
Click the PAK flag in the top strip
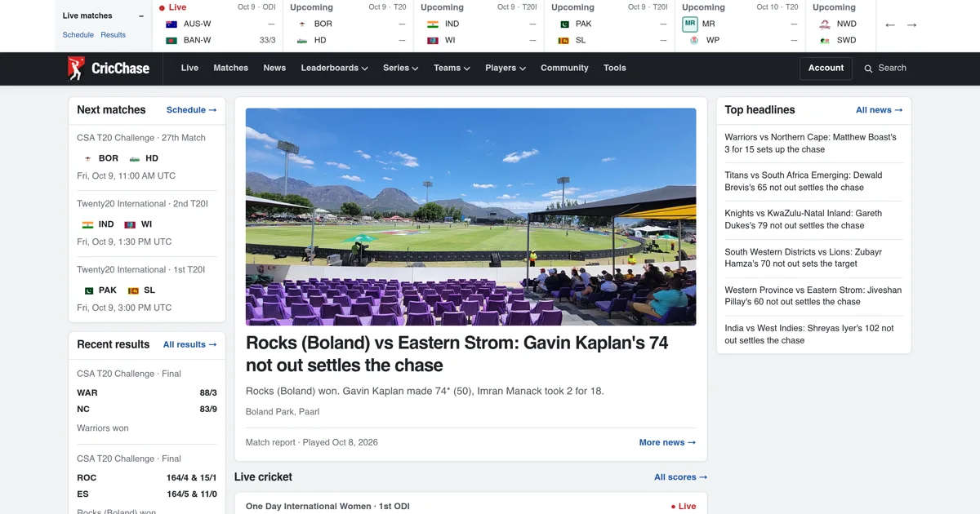click(x=563, y=24)
